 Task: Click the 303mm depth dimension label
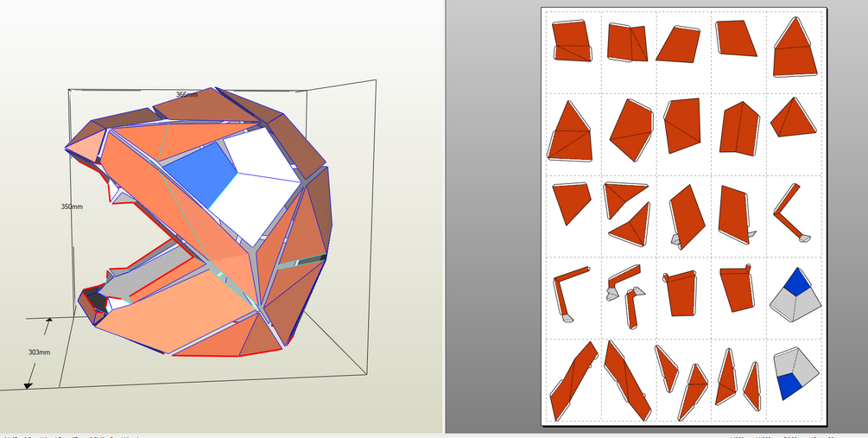(40, 352)
